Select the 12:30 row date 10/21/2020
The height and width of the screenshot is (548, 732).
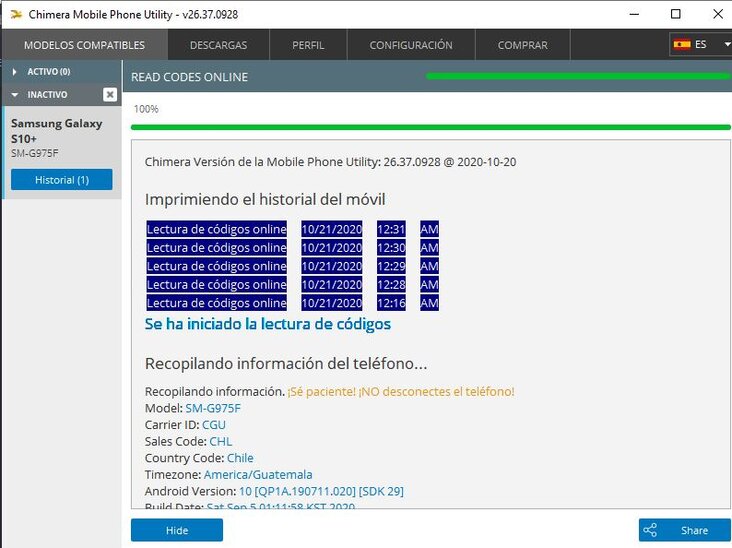pyautogui.click(x=332, y=248)
